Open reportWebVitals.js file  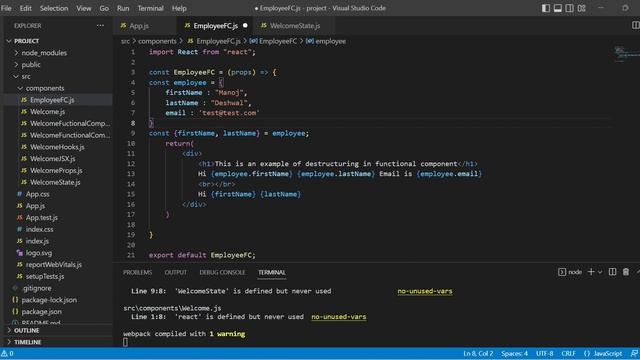coord(53,264)
